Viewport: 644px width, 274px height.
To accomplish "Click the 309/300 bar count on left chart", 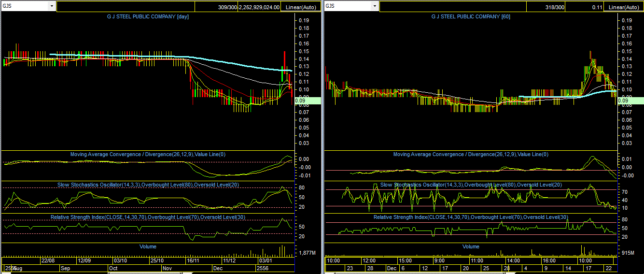I will point(227,7).
